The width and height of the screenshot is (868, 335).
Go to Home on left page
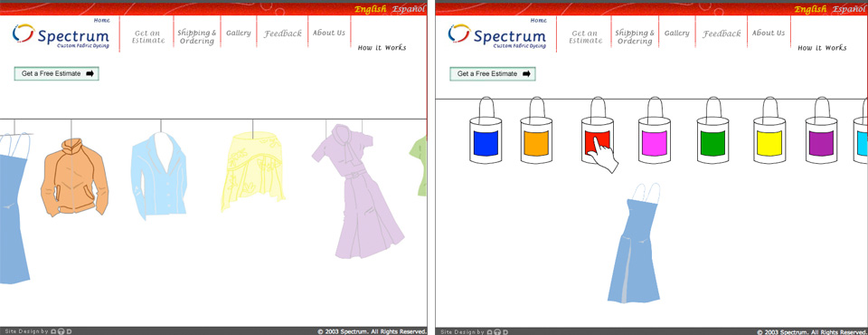point(102,21)
